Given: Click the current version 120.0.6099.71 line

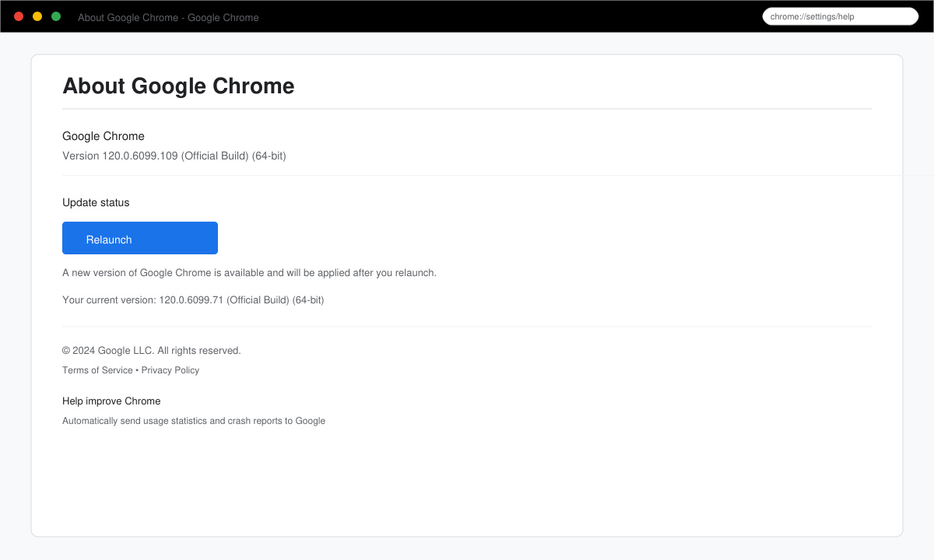Looking at the screenshot, I should [193, 299].
